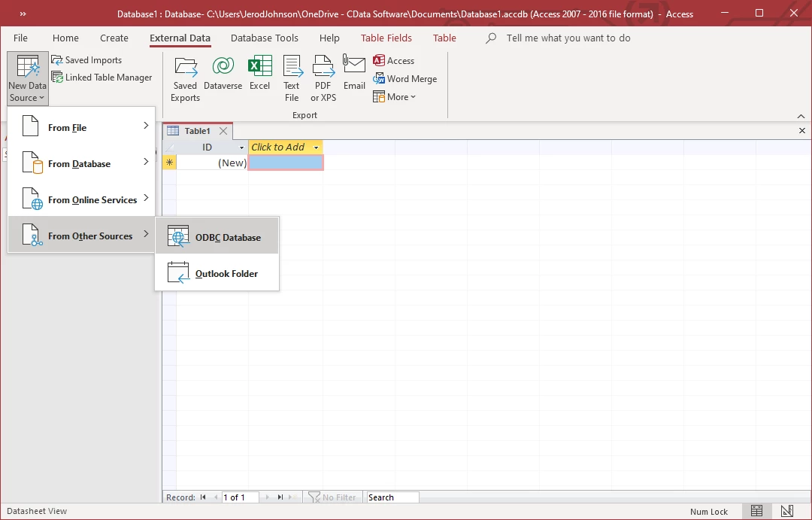Open the Help tab
The width and height of the screenshot is (812, 520).
click(329, 38)
